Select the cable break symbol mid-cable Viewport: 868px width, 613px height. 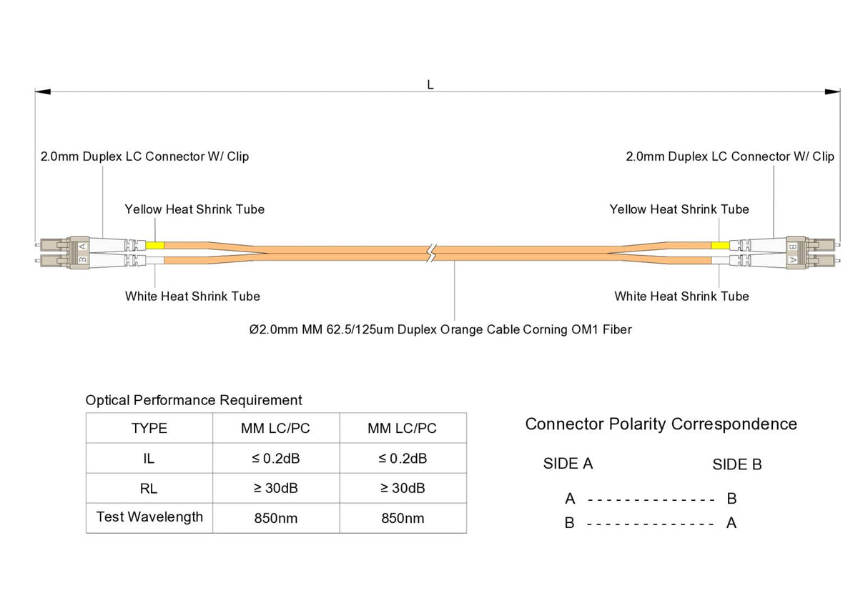tap(431, 253)
